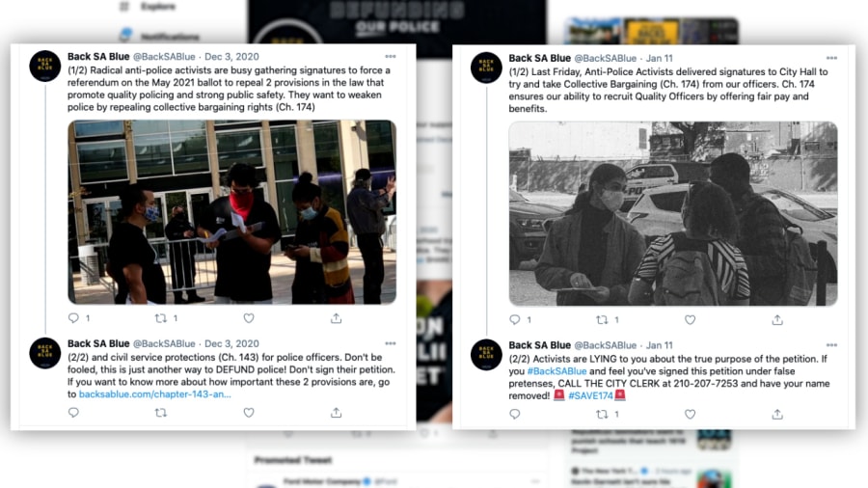This screenshot has width=868, height=488.
Task: Share the Dec 3 (1/2) tweet
Action: 336,318
